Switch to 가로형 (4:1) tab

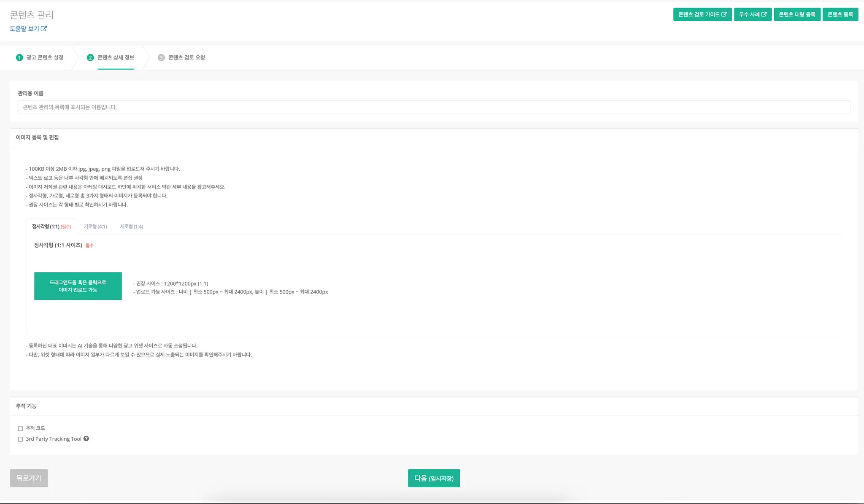[x=95, y=226]
